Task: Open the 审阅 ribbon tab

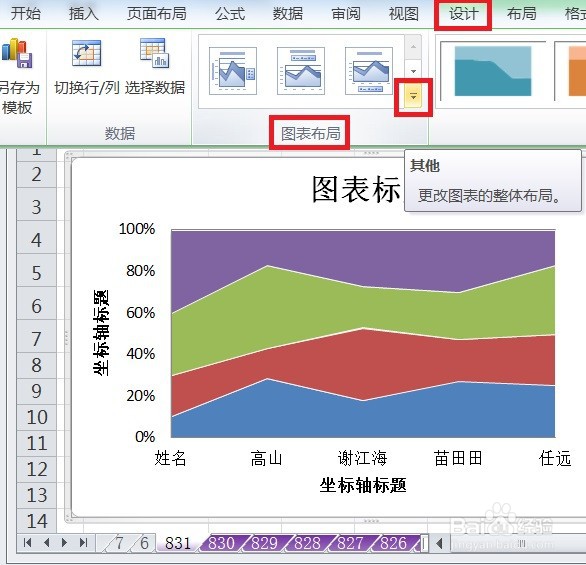Action: click(x=346, y=14)
